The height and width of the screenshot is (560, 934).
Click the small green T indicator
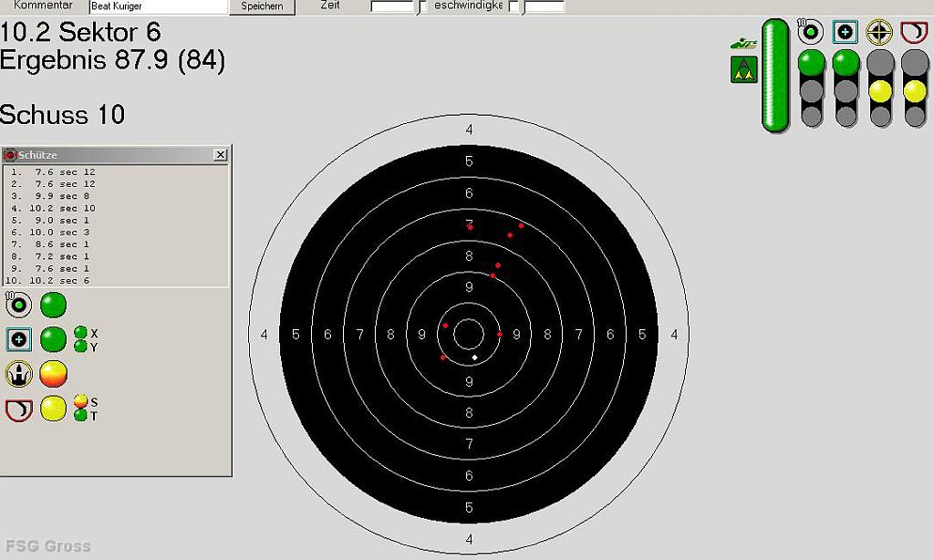(80, 415)
